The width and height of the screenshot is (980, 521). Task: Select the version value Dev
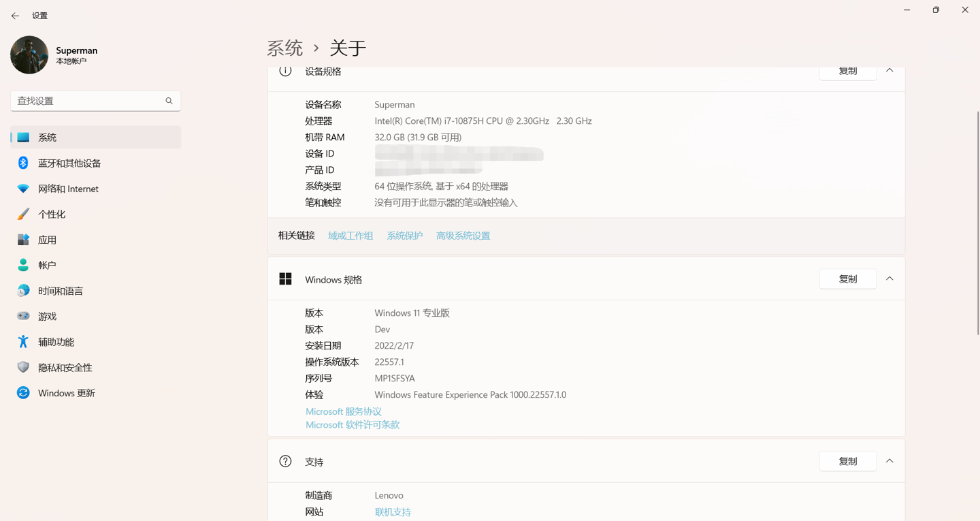pyautogui.click(x=382, y=330)
